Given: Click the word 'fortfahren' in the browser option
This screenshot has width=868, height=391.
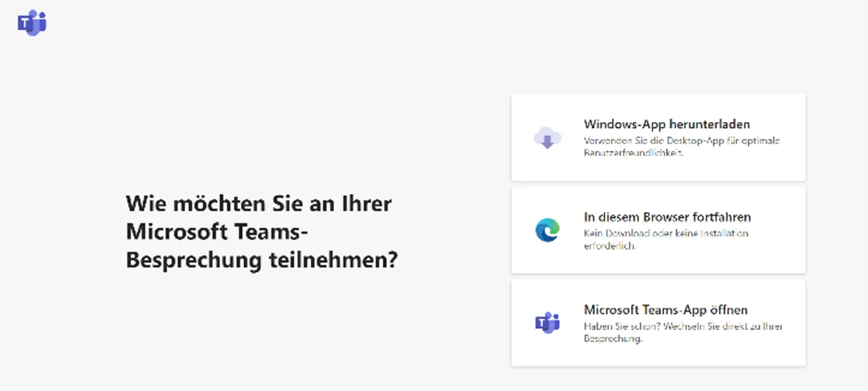Looking at the screenshot, I should (x=723, y=216).
